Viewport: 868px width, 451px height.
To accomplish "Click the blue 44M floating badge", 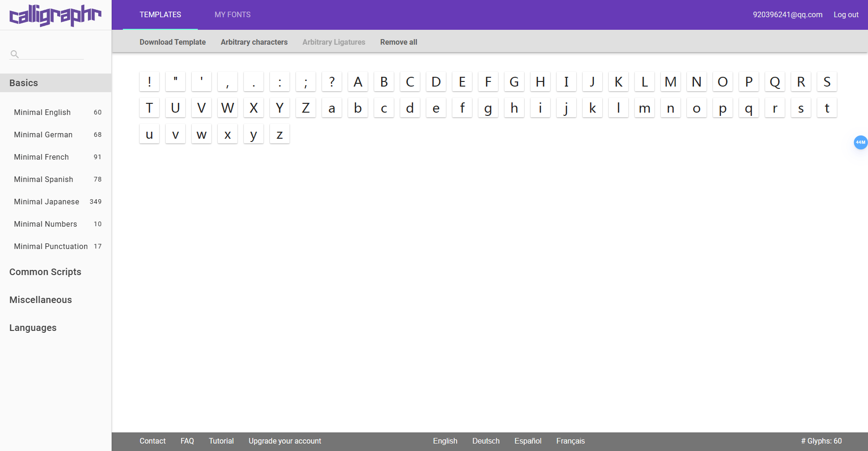I will 861,142.
